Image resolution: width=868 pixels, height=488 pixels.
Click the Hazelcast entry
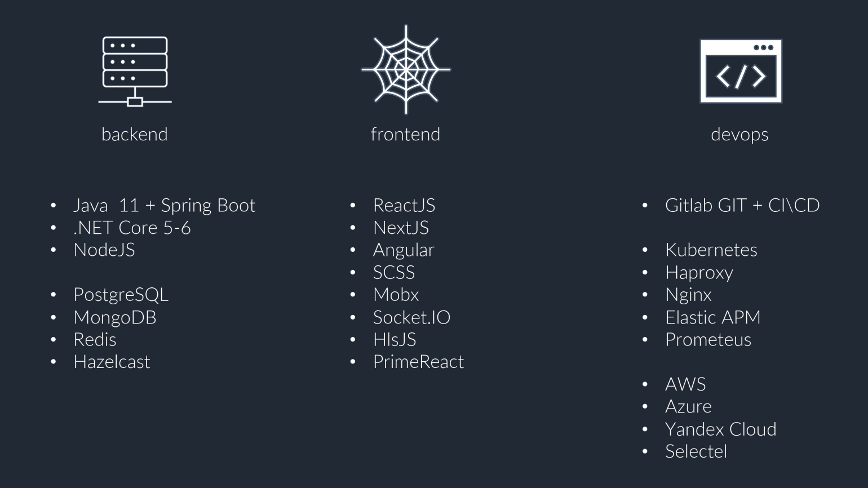point(112,362)
